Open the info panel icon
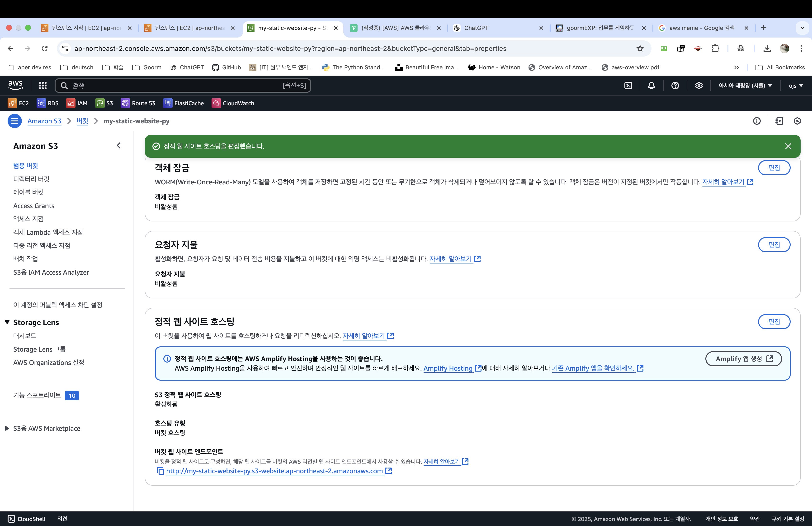The image size is (812, 526). coord(757,121)
